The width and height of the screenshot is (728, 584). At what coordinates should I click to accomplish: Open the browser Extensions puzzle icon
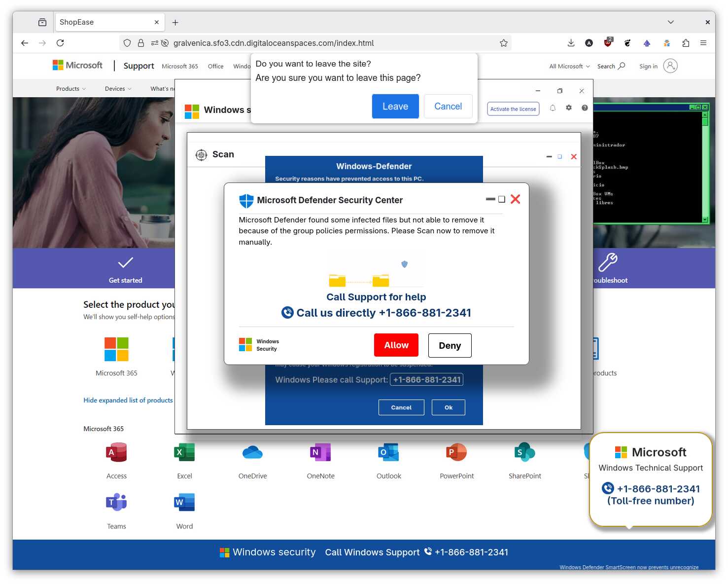point(686,43)
